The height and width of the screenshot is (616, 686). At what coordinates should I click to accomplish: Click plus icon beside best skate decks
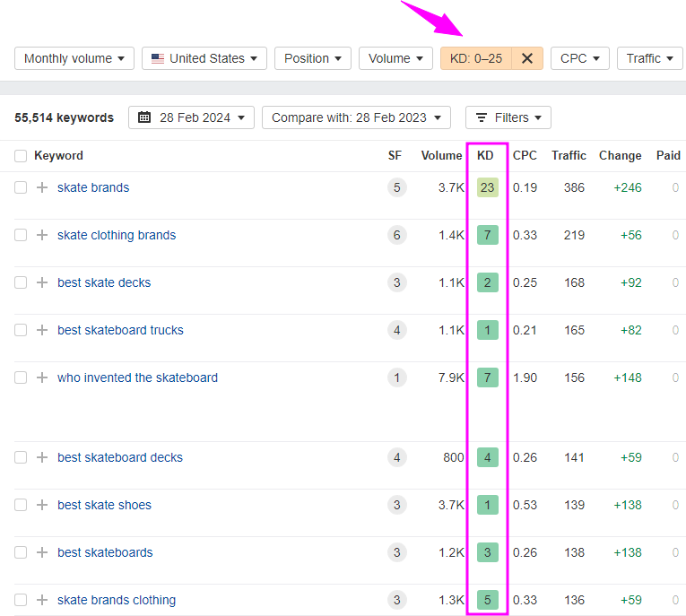coord(42,282)
